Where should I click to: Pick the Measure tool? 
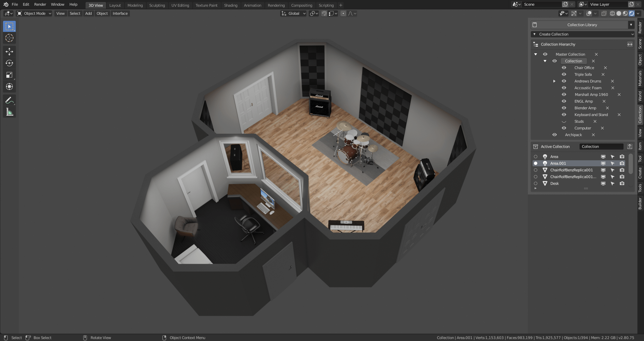pos(9,111)
